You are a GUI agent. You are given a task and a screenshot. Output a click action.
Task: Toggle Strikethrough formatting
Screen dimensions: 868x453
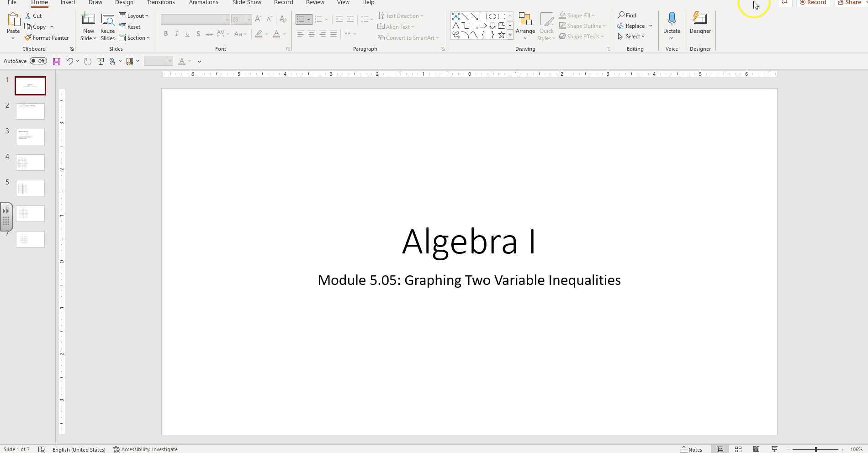(x=209, y=34)
